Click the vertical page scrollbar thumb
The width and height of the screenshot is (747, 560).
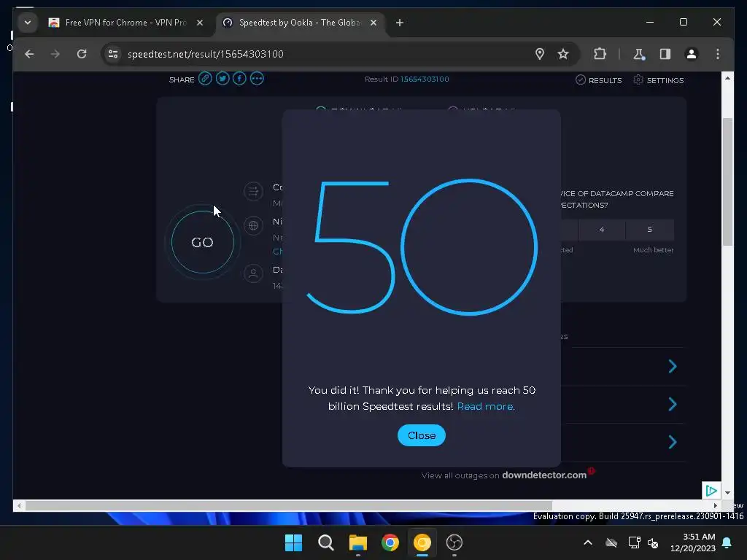727,182
